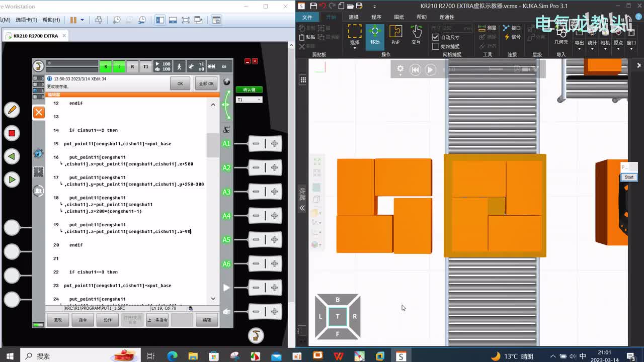Image resolution: width=644 pixels, height=362 pixels.
Task: Expand the Select tool dropdown arrow
Action: pos(355,47)
